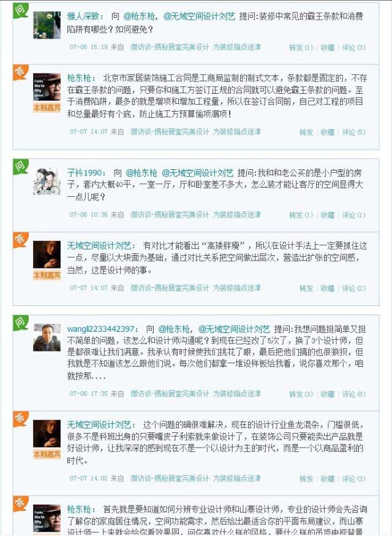Click 收藏 on the 07-07 14:02 刘艺 answer
392x536 pixels.
[x=328, y=478]
